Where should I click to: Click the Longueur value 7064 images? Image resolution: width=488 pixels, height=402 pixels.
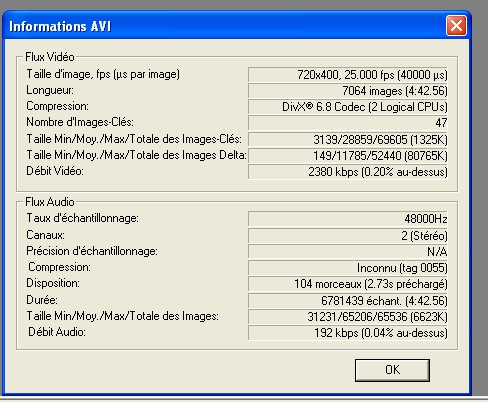pos(348,91)
